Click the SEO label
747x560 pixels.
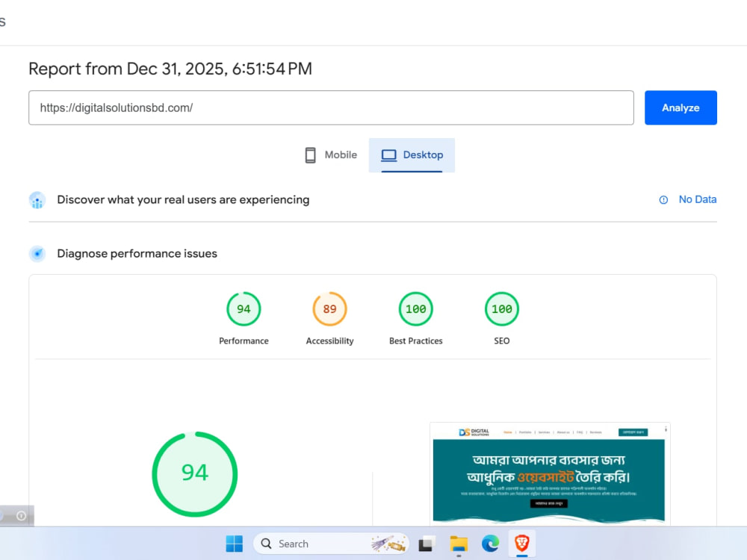[502, 341]
